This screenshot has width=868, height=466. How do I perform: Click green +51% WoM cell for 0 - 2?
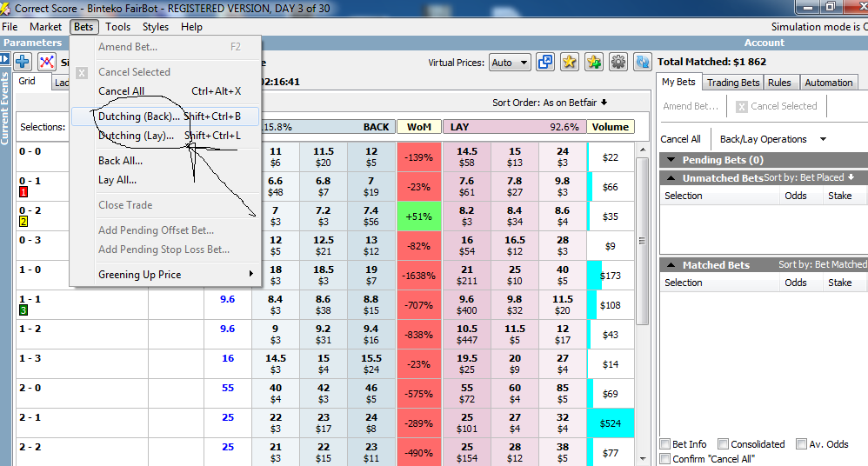(419, 216)
